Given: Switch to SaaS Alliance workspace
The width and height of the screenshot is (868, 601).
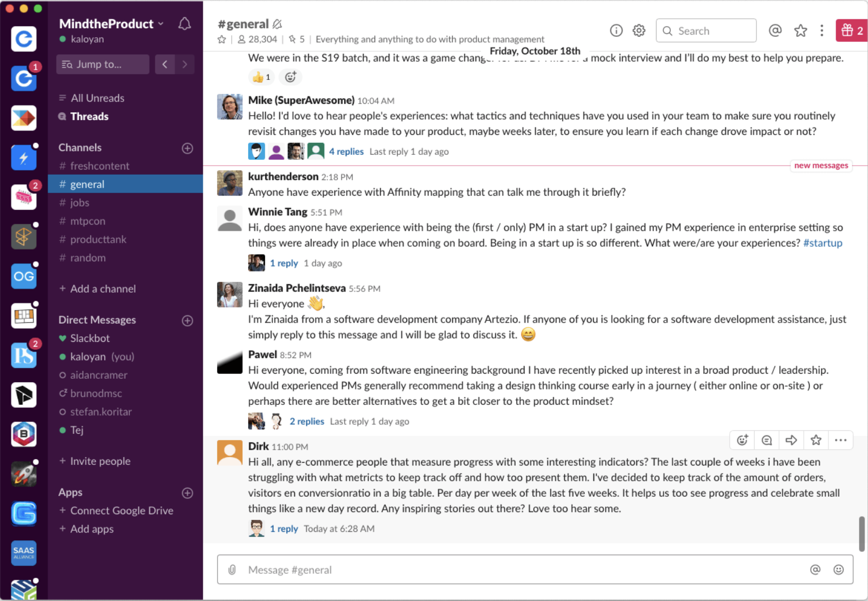Looking at the screenshot, I should 24,553.
